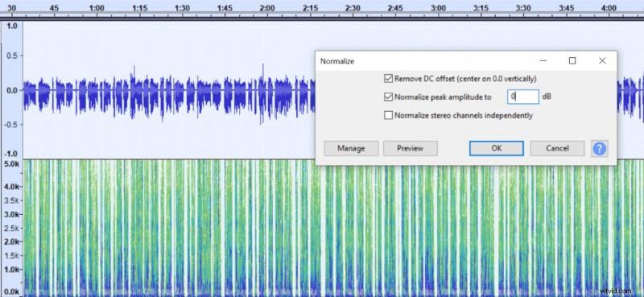Click timeline ruler at 1:00
Screen dimensions: 644x297
pos(97,8)
